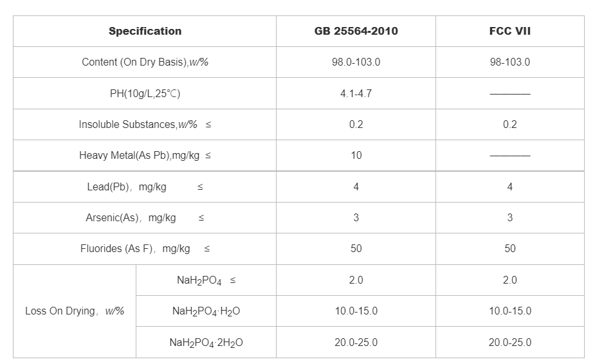Click the 98.0-103.0 content value cell
Image resolution: width=595 pixels, height=364 pixels.
(356, 62)
